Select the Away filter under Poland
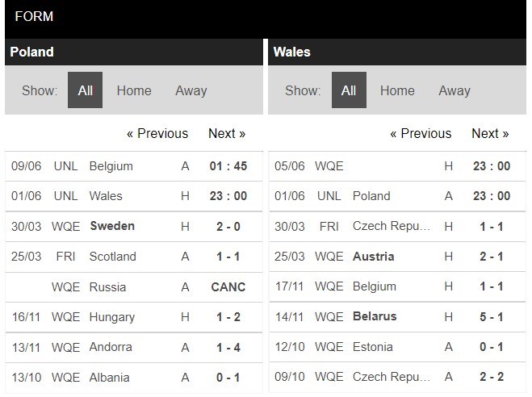Viewport: 532px width, 397px height. tap(191, 90)
